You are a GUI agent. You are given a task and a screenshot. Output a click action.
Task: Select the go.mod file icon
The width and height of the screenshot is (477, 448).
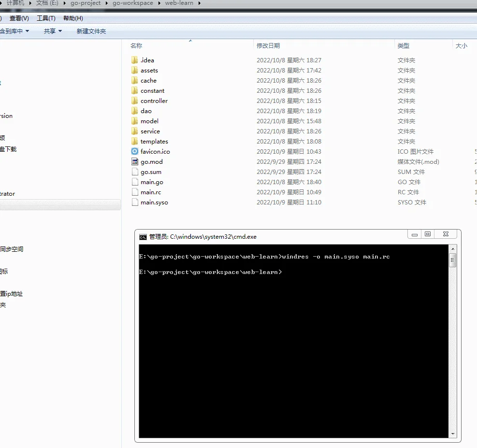coord(135,161)
